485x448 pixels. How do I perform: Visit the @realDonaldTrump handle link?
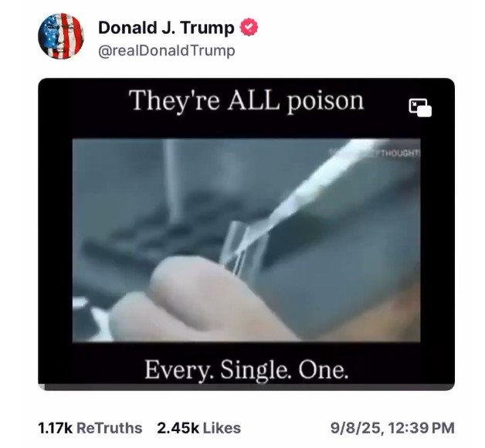point(167,50)
